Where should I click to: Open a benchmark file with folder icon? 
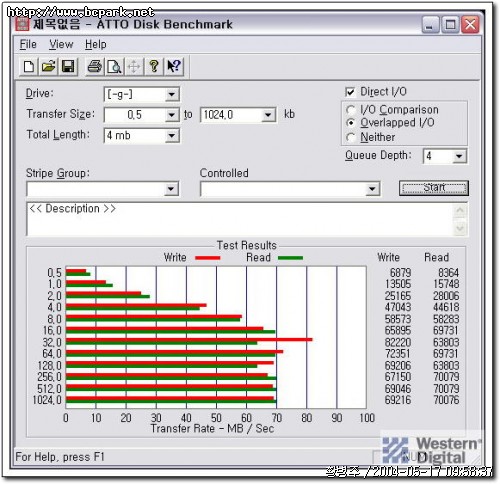[49, 67]
